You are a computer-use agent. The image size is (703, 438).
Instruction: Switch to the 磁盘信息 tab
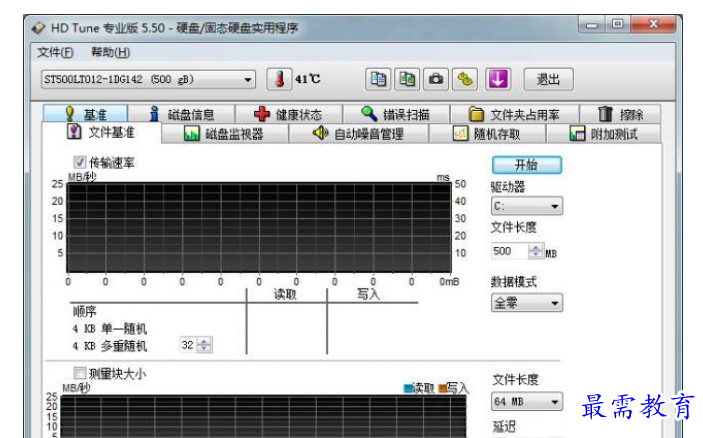click(182, 114)
